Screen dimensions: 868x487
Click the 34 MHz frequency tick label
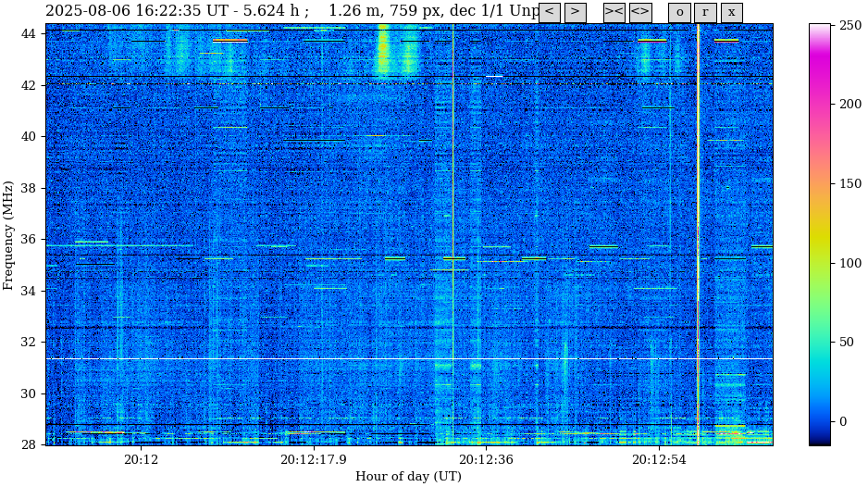29,291
